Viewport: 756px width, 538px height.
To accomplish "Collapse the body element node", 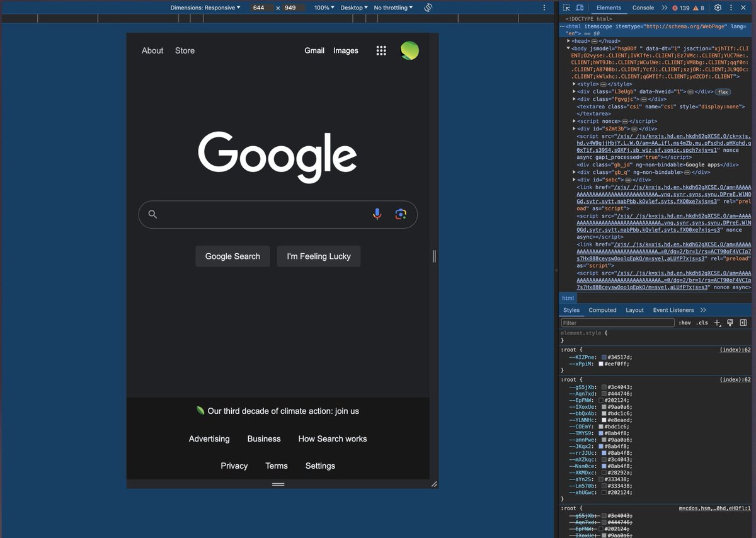I will click(568, 48).
